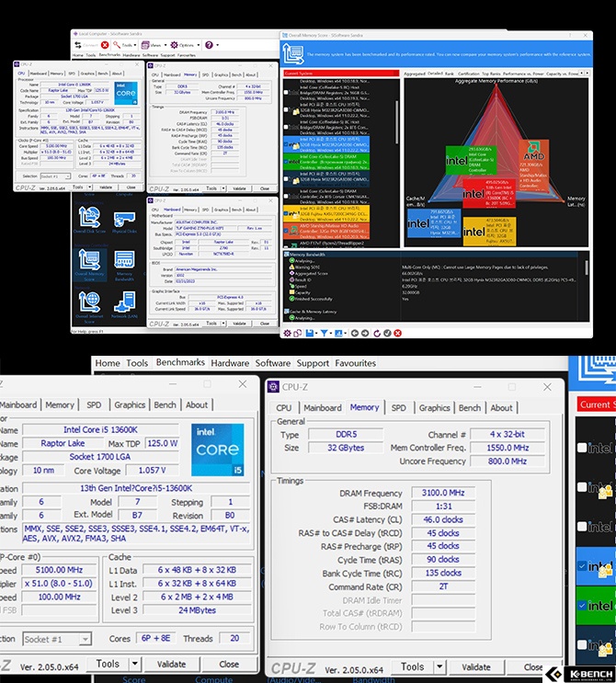Launch the Overall Internet Score benchmark icon
Viewport: 616px width, 683px height.
pos(89,302)
